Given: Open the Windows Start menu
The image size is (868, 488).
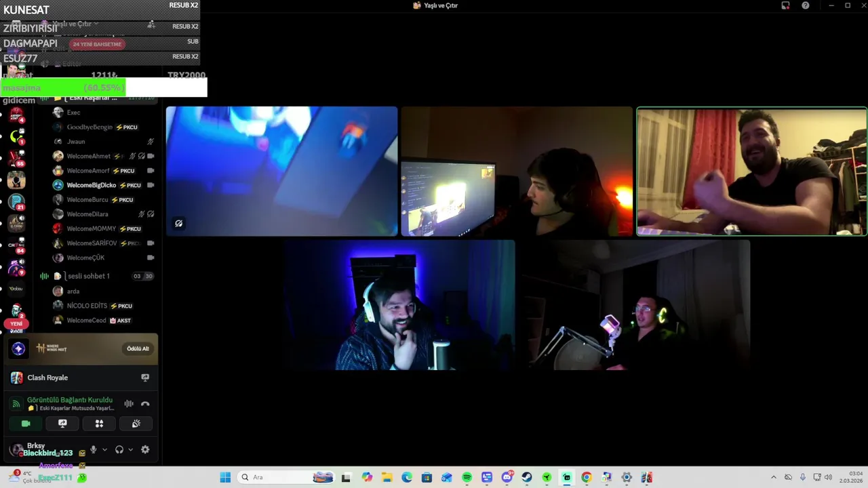Looking at the screenshot, I should 225,477.
